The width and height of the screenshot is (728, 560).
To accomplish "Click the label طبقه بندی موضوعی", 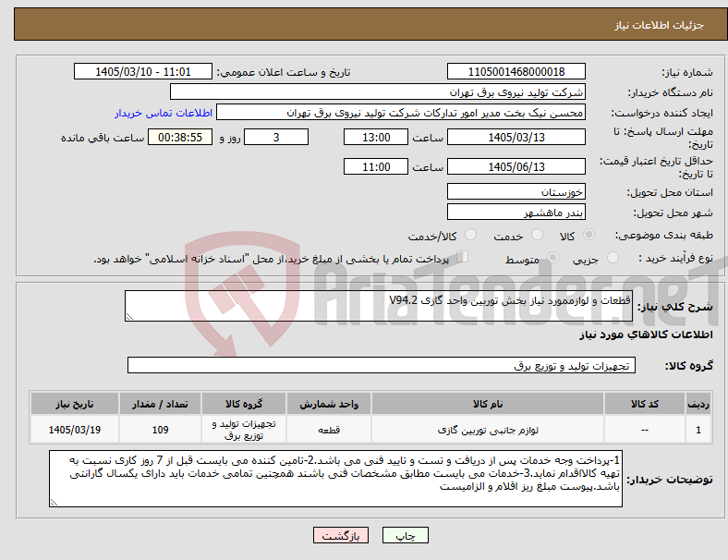I will coord(664,236).
